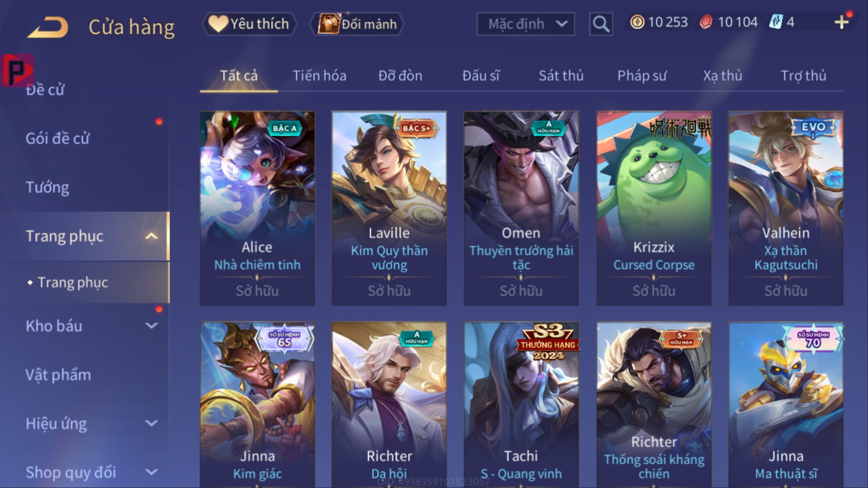Select the Pháp sư tab
The height and width of the screenshot is (488, 868).
[x=642, y=76]
